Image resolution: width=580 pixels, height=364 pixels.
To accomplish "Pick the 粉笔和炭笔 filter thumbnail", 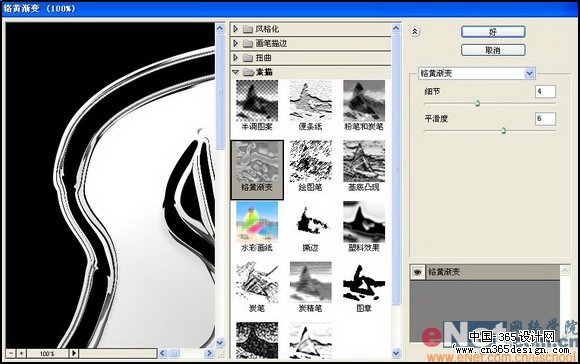I will pyautogui.click(x=364, y=102).
